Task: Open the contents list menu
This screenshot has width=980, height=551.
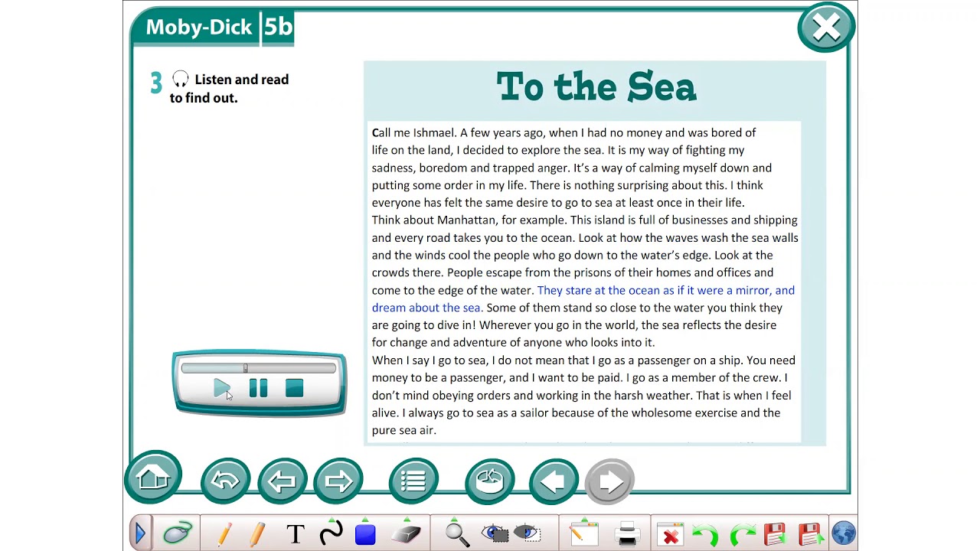Action: [413, 481]
